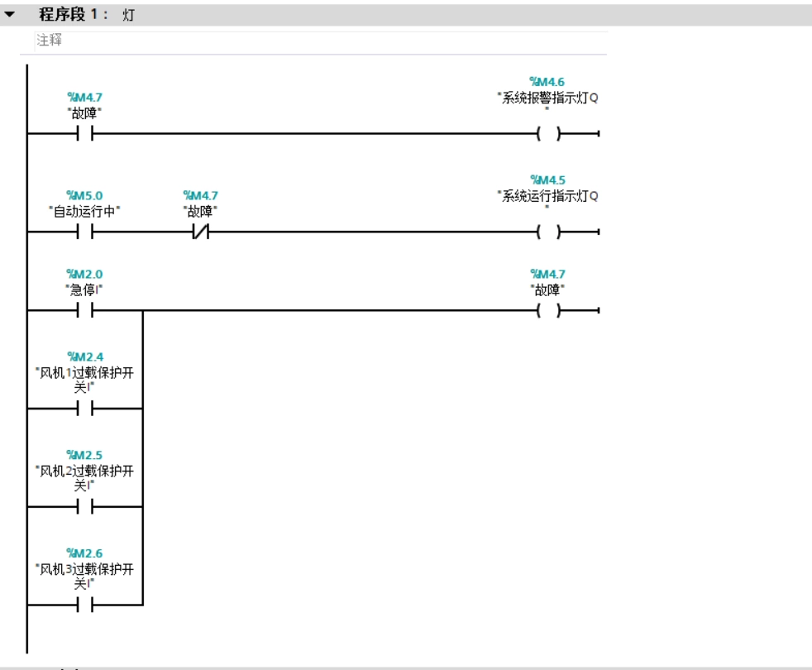Image resolution: width=812 pixels, height=670 pixels.
Task: Click the 风机3过载保护开关I tag name
Action: point(84,577)
